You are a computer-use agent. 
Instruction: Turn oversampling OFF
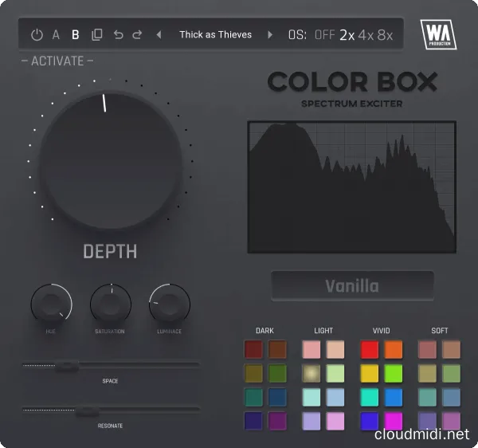pyautogui.click(x=324, y=35)
